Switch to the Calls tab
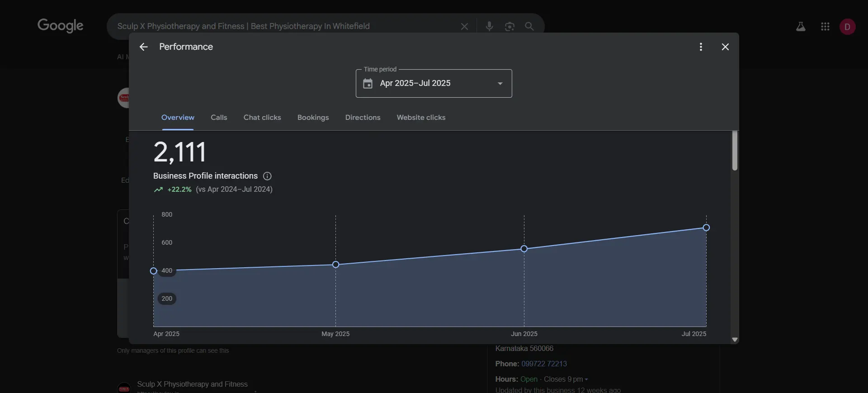This screenshot has width=868, height=393. [219, 118]
